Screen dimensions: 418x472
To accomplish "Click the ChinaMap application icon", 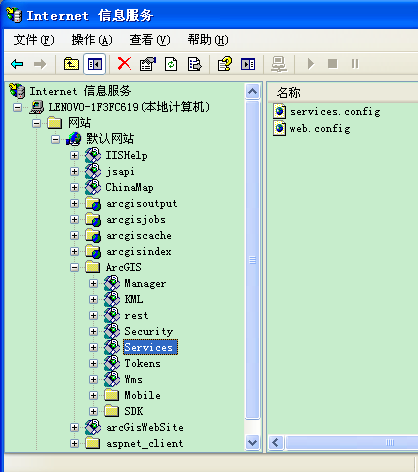I will click(x=93, y=187).
